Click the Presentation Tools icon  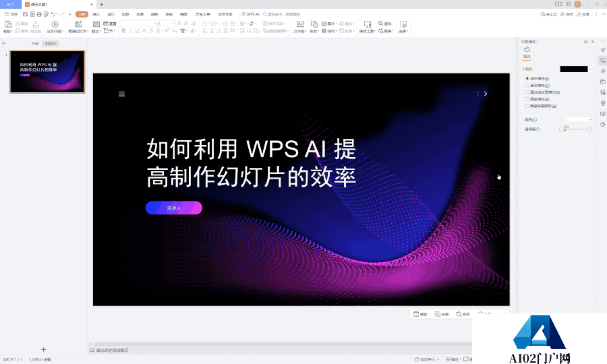click(368, 24)
